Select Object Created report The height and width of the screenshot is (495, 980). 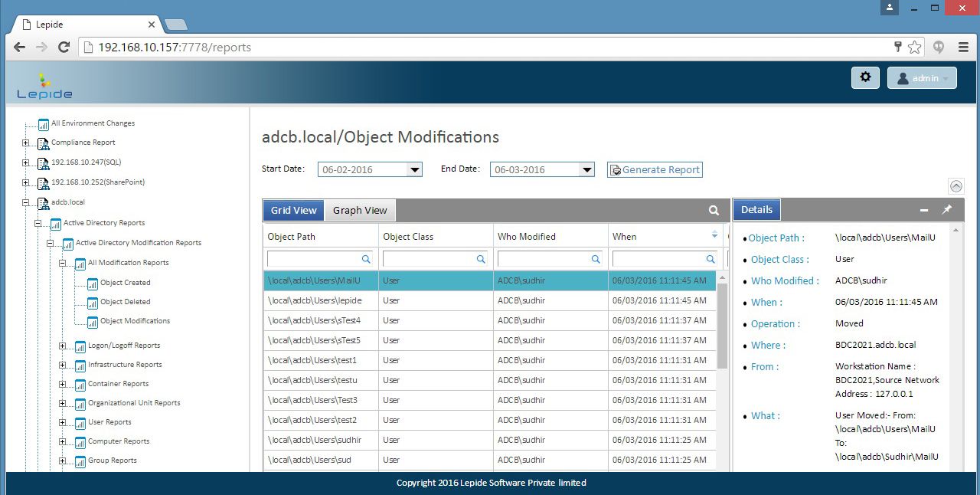[125, 283]
